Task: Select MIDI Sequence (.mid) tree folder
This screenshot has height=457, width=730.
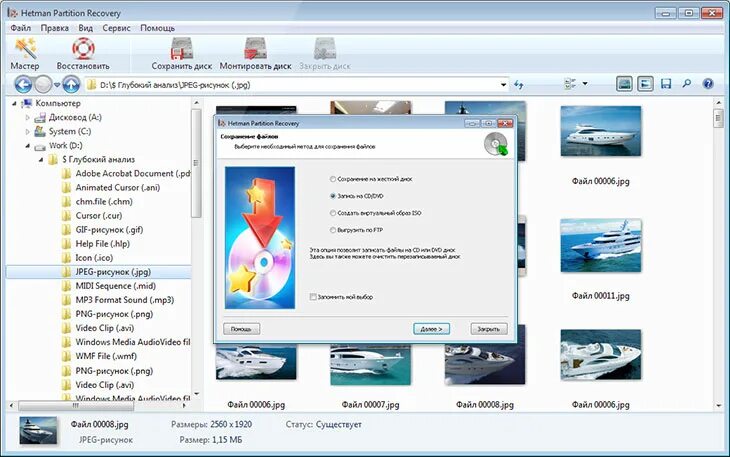Action: coord(115,286)
